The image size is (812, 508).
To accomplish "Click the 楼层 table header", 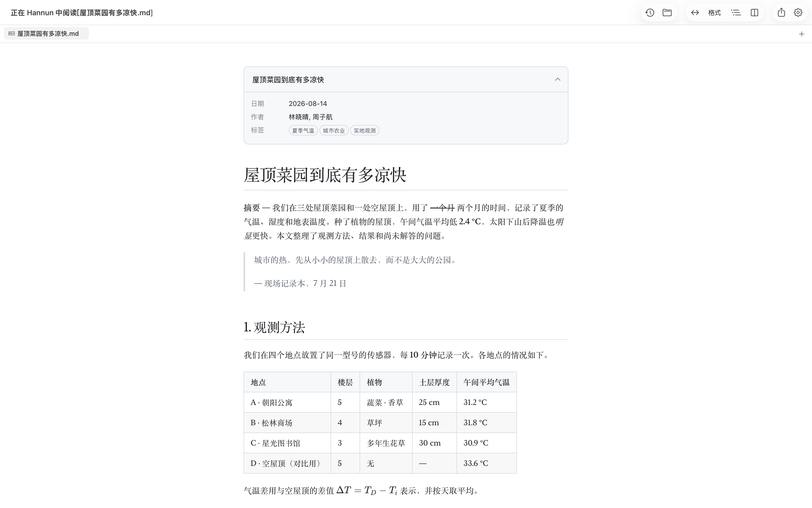I will [x=345, y=382].
